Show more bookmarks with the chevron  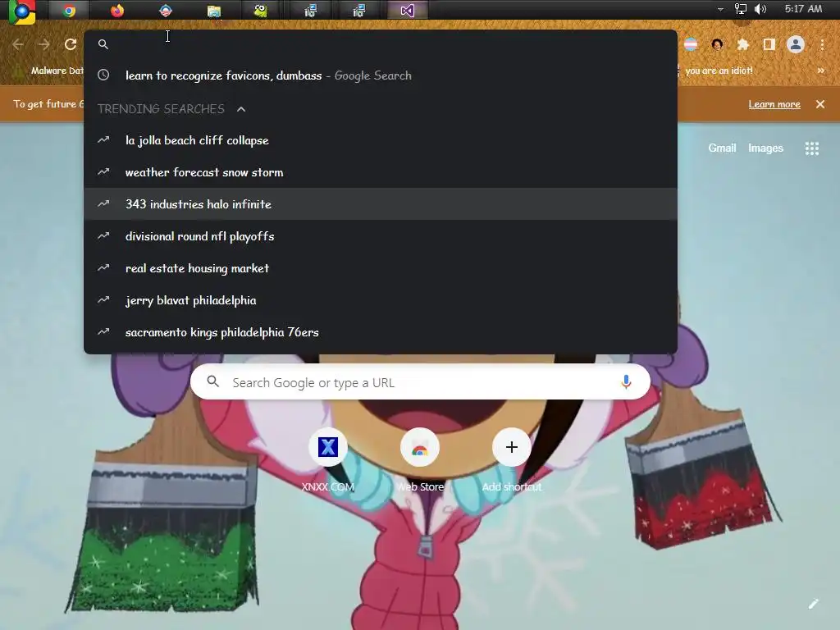tap(820, 71)
